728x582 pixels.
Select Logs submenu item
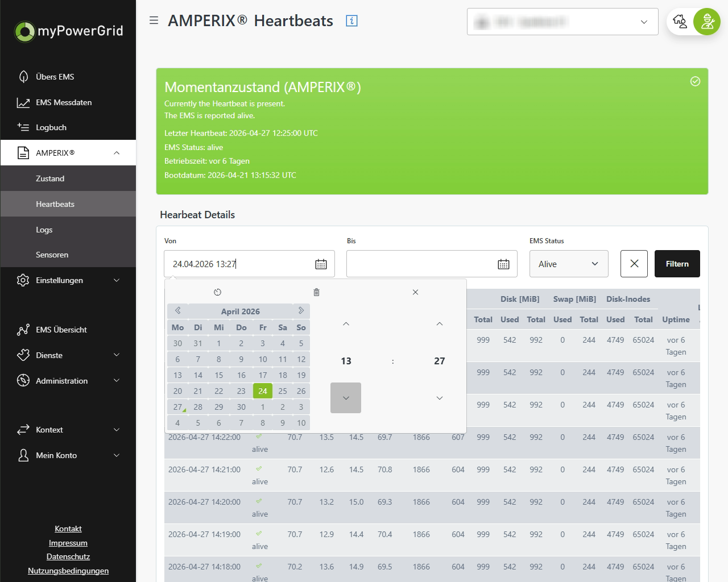click(68, 230)
